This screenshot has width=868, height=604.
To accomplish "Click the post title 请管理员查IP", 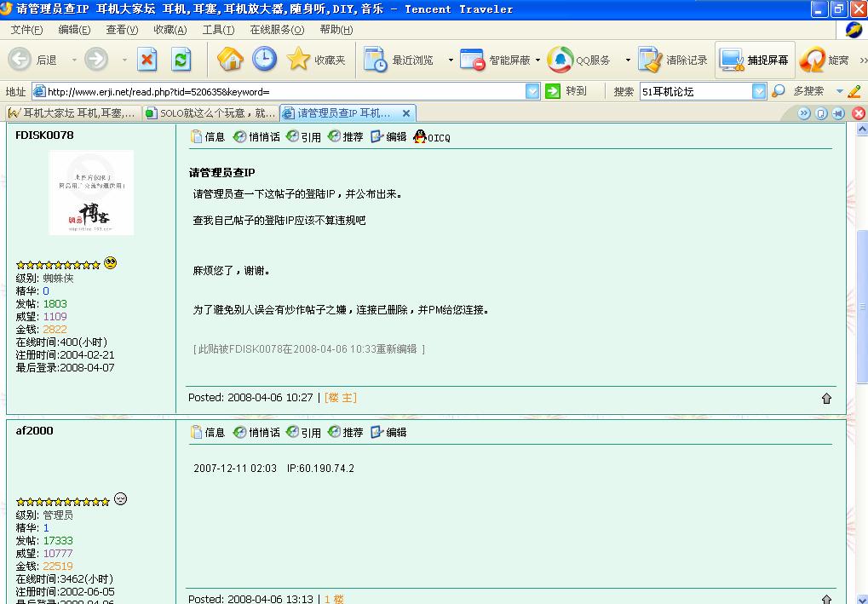I will click(x=222, y=173).
